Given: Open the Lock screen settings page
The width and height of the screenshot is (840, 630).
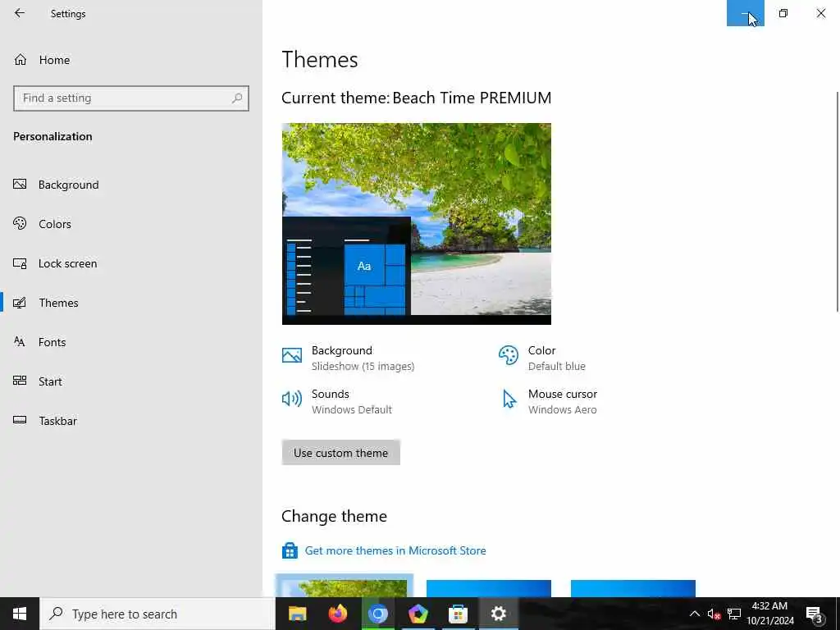Looking at the screenshot, I should click(x=131, y=263).
